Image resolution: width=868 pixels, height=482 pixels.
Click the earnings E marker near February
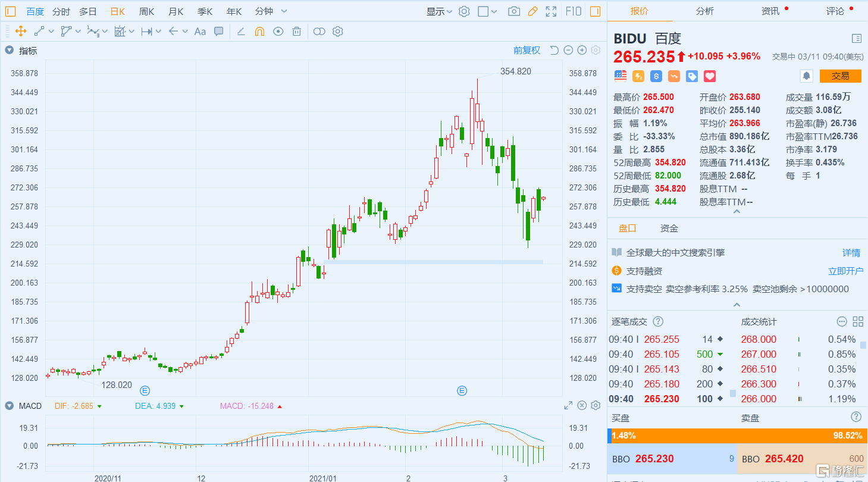(462, 390)
